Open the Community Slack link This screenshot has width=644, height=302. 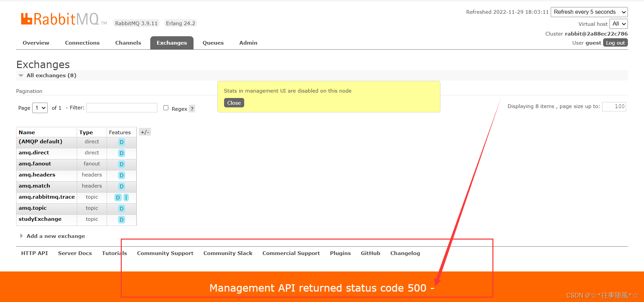coord(228,253)
